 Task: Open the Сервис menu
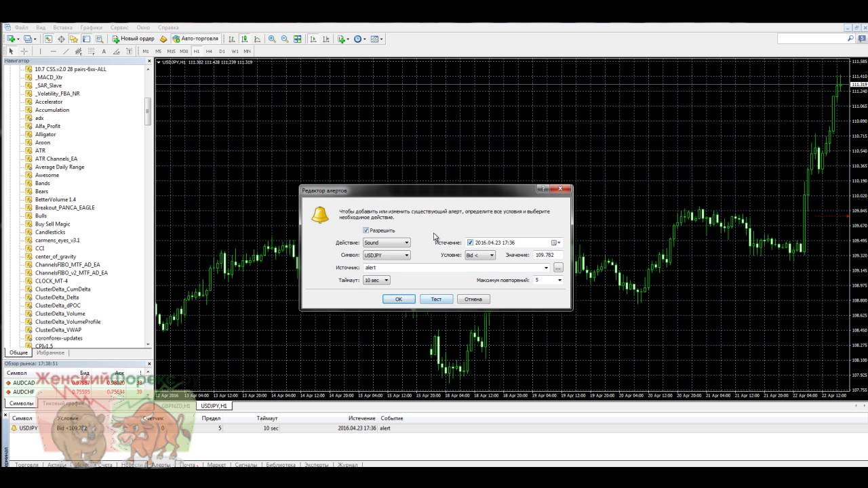(119, 28)
